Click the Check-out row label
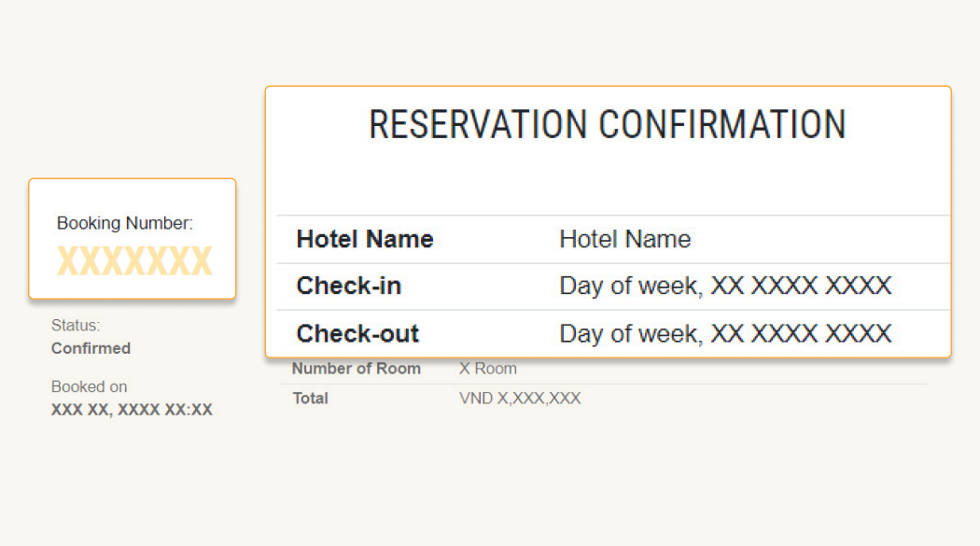Screen dimensions: 980x546 coord(357,333)
